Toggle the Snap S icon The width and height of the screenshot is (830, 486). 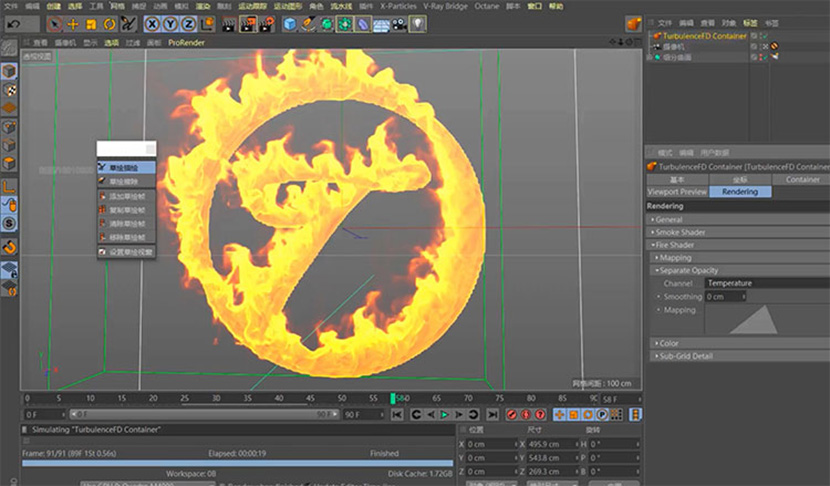[x=9, y=223]
